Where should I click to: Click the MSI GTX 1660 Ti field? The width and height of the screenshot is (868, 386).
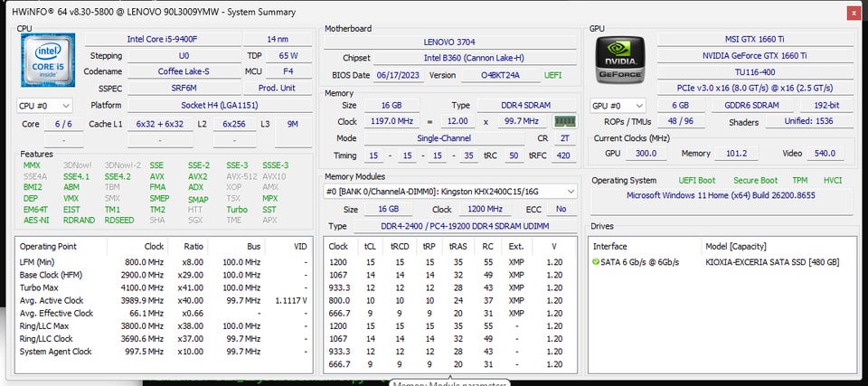754,39
